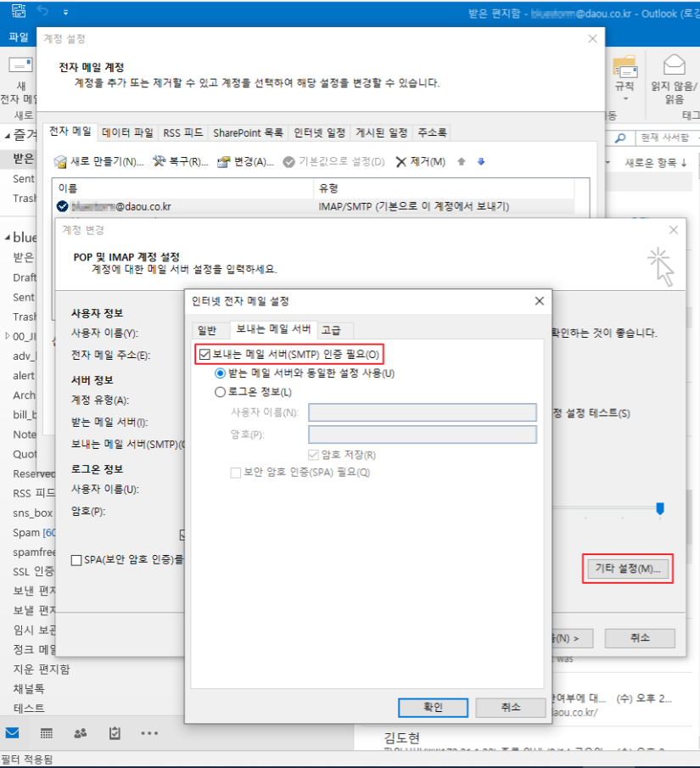Open the alert folder in sidebar
Image resolution: width=700 pixels, height=768 pixels.
coord(24,376)
